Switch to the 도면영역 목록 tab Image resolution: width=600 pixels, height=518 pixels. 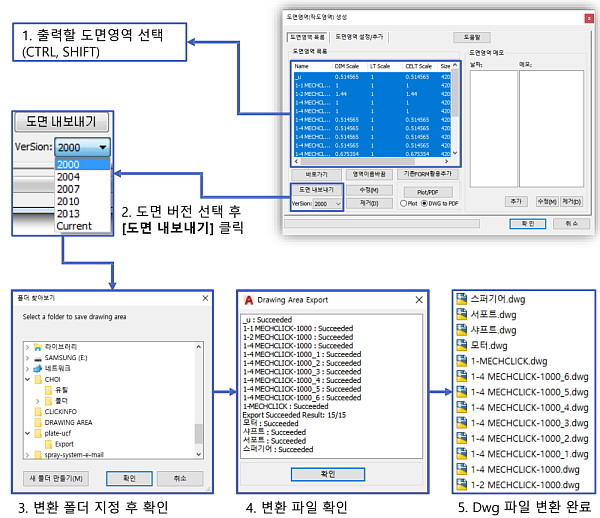tap(307, 37)
